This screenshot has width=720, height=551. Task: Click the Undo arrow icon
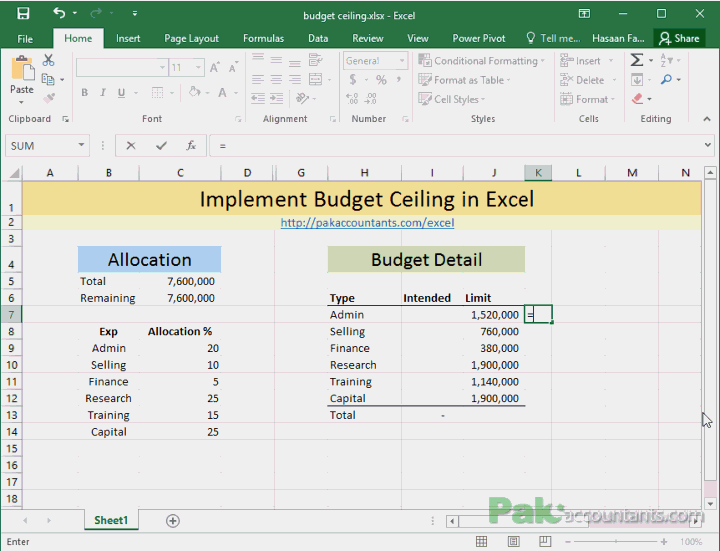pos(59,13)
